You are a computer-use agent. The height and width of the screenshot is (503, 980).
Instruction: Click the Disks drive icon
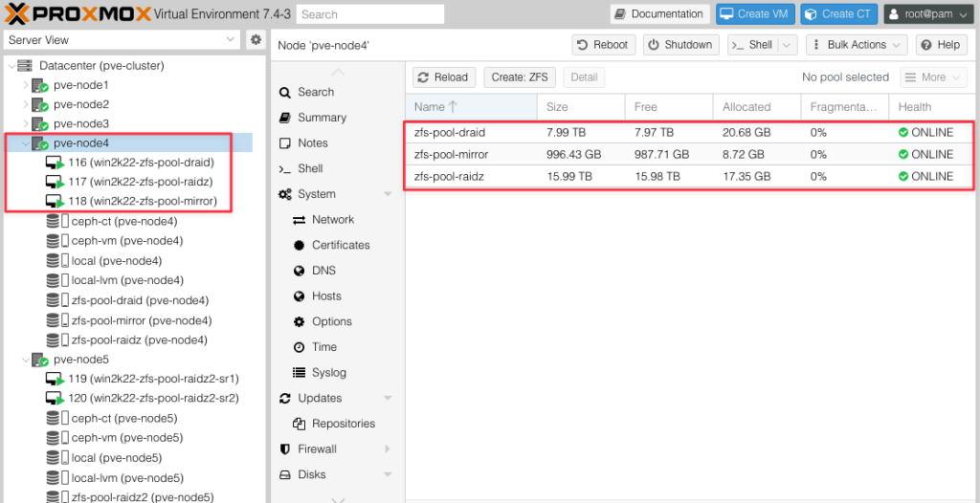285,475
